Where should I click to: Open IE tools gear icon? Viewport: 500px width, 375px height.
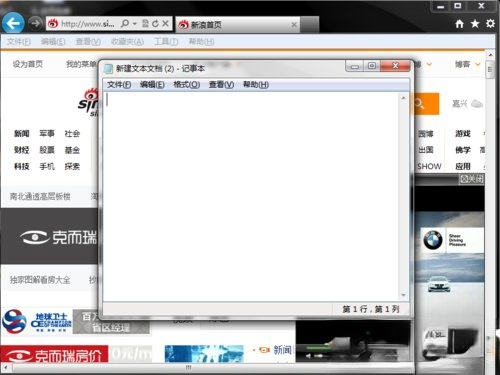[490, 24]
